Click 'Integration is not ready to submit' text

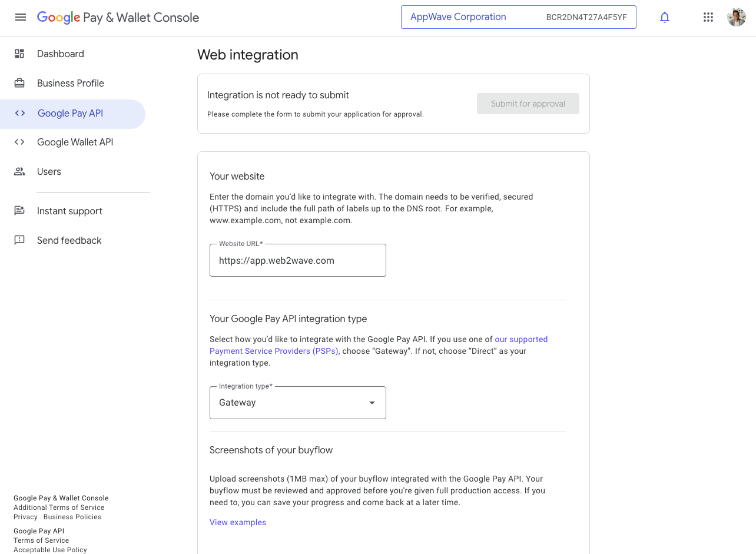coord(278,95)
